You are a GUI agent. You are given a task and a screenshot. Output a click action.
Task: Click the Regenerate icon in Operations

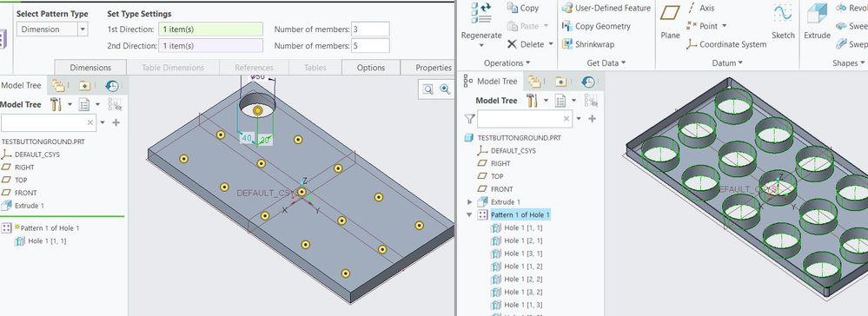coord(481,13)
